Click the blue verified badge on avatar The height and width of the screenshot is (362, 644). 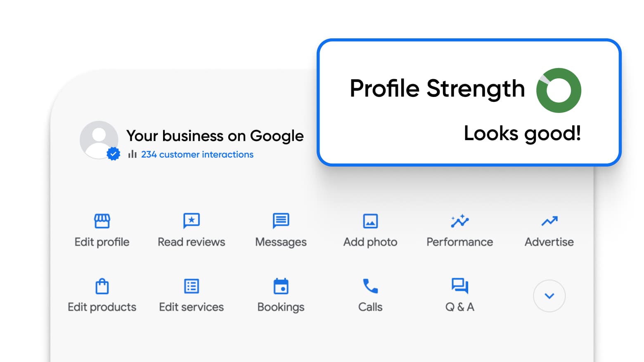point(113,153)
